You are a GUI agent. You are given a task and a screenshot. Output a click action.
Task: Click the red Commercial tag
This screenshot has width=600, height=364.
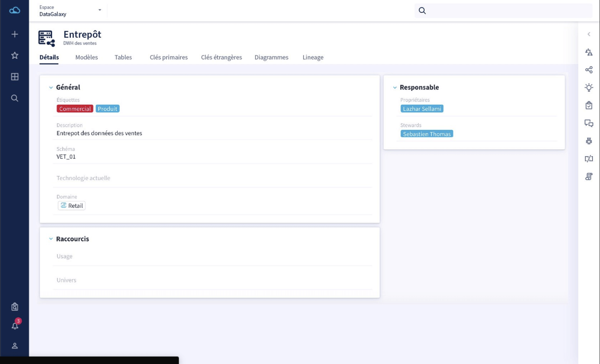(75, 109)
